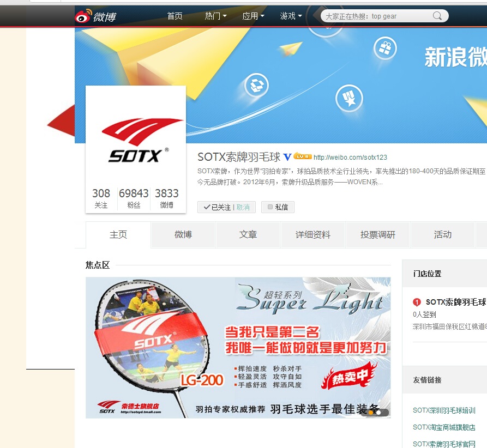This screenshot has width=487, height=448.
Task: Click the orange LV level badge
Action: [x=303, y=156]
